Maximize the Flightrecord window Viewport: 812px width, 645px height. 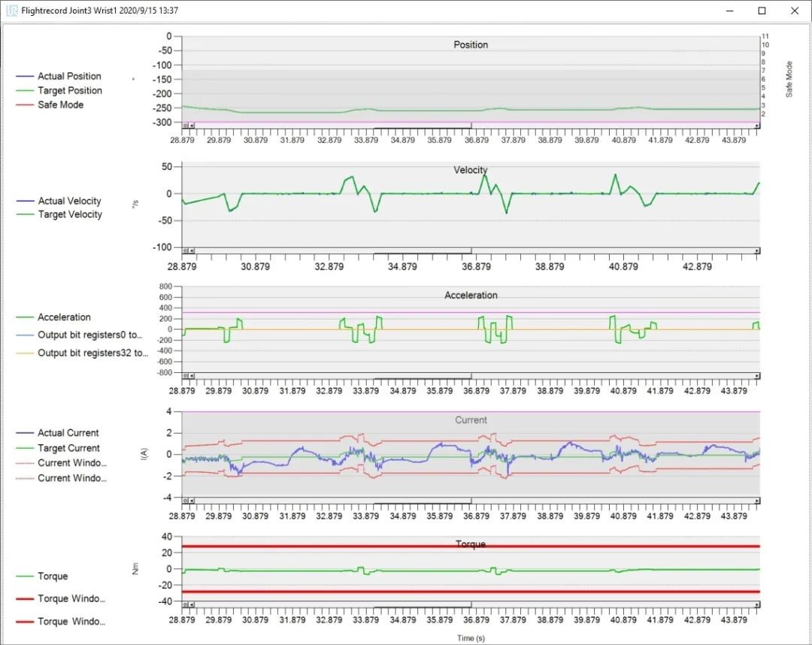(x=762, y=11)
